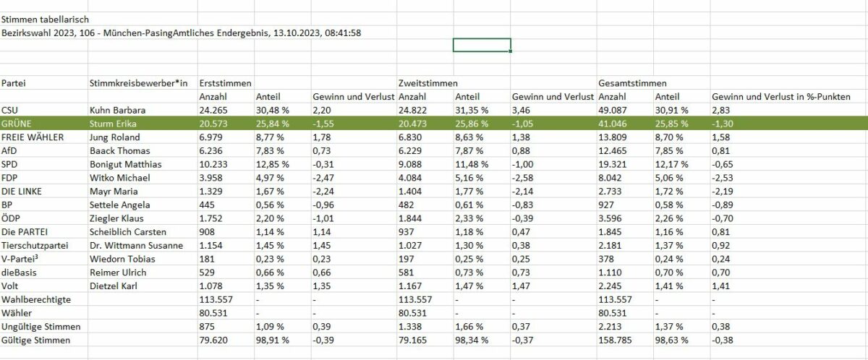Click the 'dieBasis' party cell
868x360 pixels.
pos(19,272)
